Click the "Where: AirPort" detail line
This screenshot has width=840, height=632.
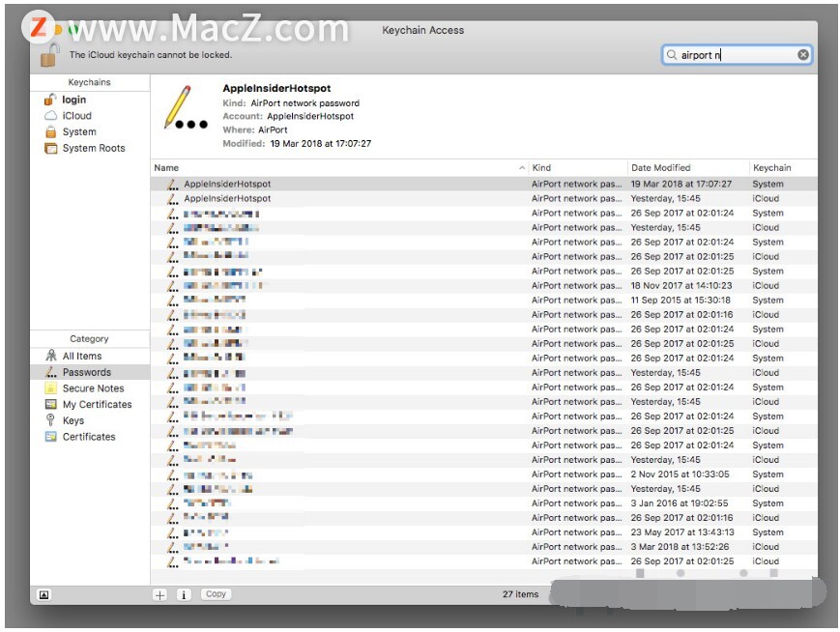coord(255,129)
